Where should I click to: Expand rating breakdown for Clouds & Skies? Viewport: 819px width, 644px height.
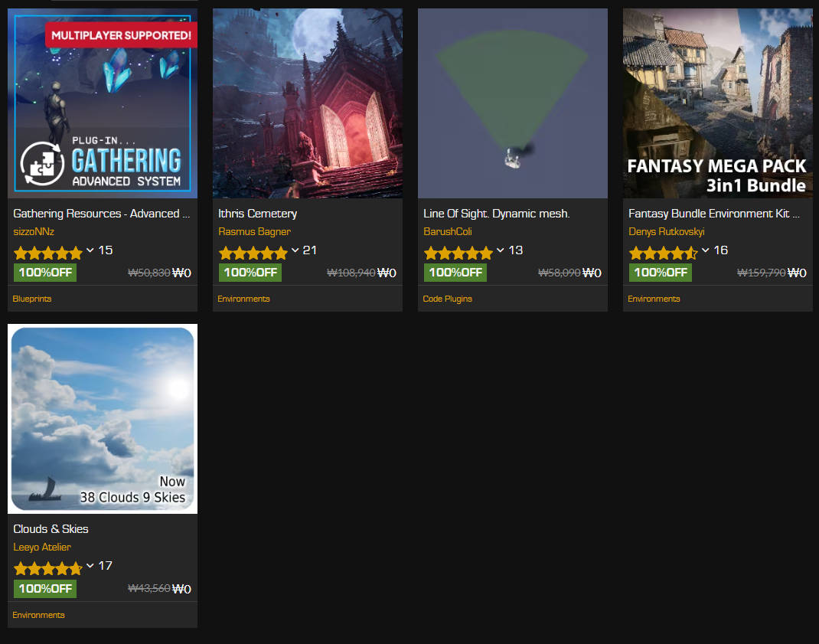[90, 566]
